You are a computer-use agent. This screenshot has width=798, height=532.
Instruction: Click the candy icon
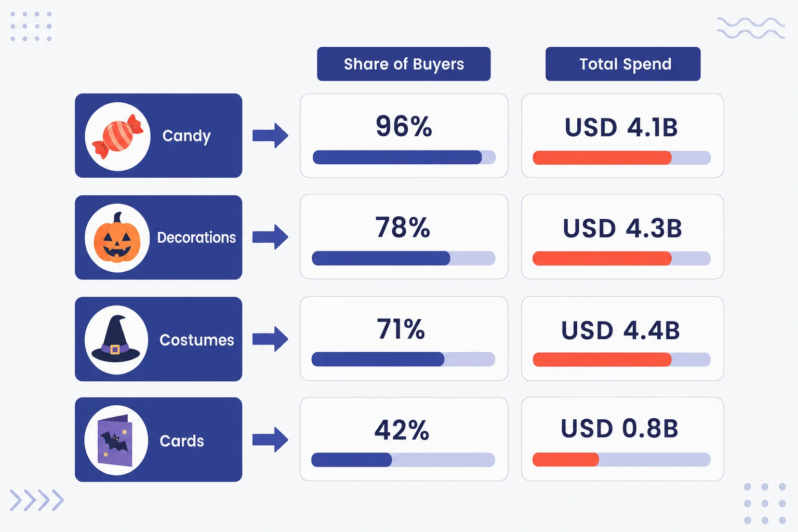click(117, 136)
